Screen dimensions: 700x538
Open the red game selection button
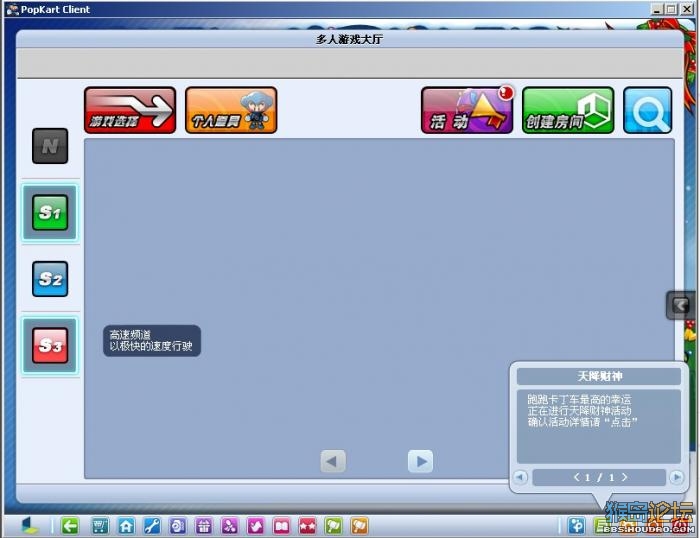click(130, 110)
